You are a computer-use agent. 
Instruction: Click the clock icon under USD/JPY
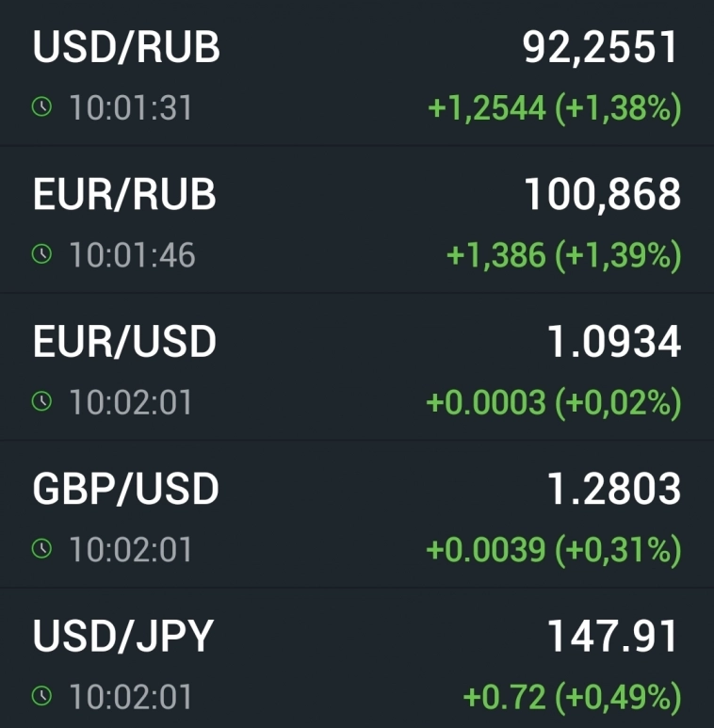pyautogui.click(x=41, y=697)
